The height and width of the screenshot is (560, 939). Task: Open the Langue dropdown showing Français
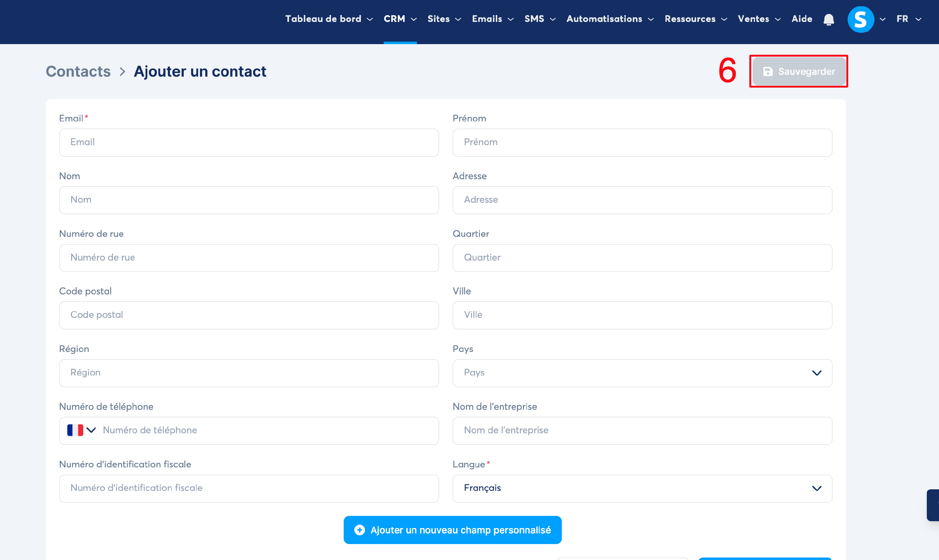tap(642, 488)
